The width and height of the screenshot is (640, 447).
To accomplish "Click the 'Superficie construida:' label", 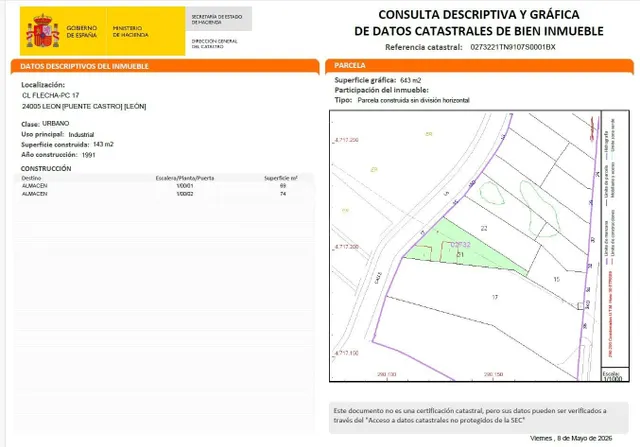I will pos(55,145).
